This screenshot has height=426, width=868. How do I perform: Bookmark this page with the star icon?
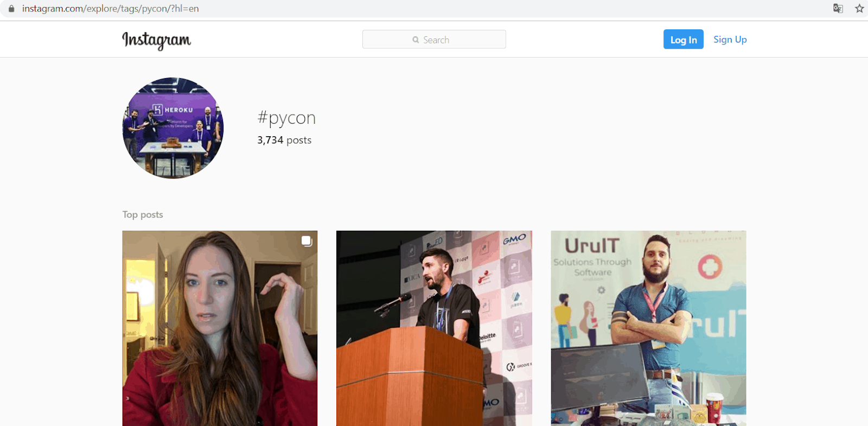click(859, 9)
